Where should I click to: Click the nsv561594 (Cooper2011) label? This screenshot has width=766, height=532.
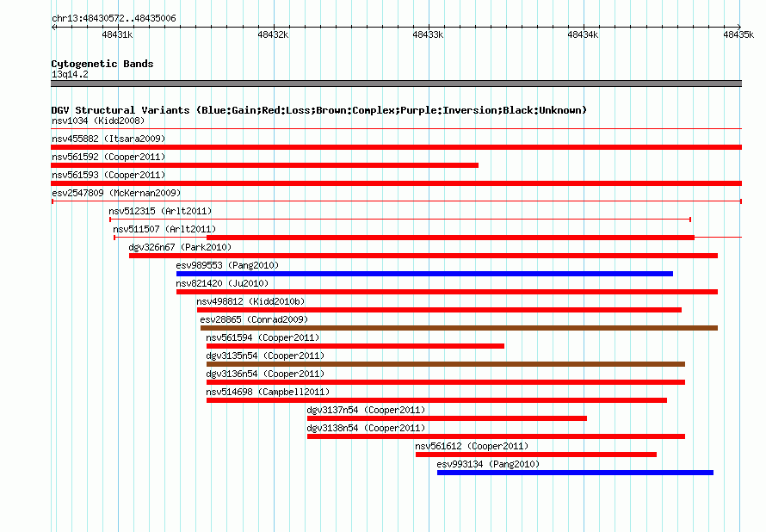[x=263, y=337]
